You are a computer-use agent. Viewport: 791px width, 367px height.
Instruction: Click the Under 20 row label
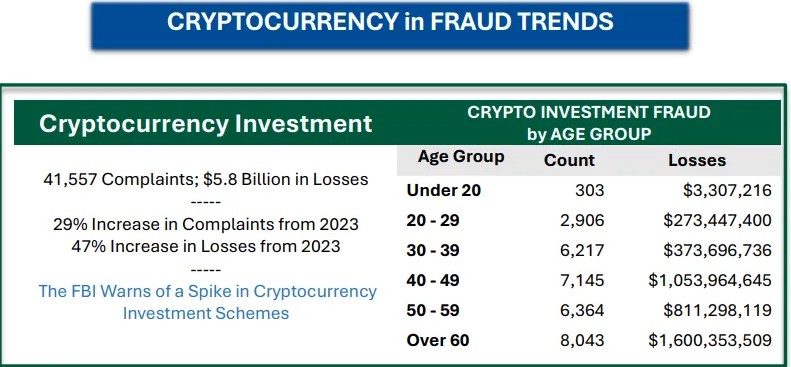pos(444,190)
